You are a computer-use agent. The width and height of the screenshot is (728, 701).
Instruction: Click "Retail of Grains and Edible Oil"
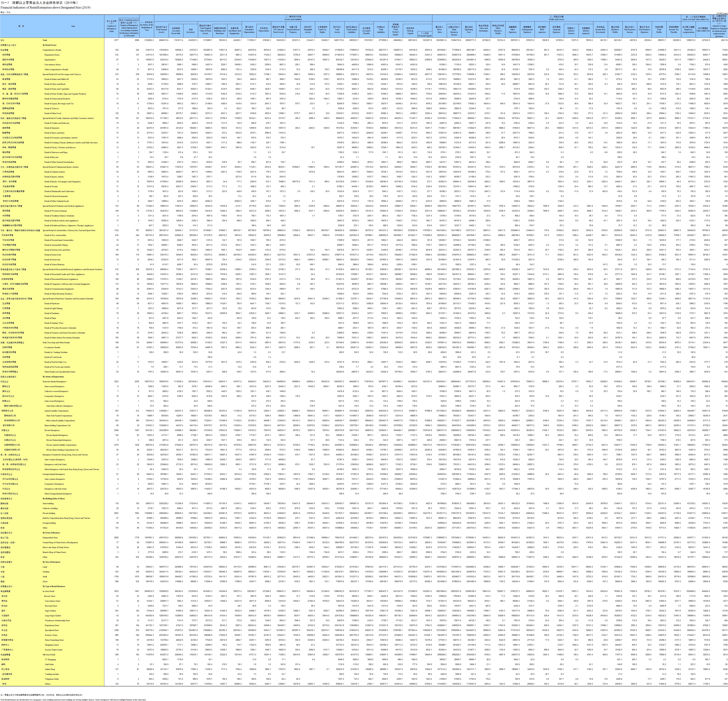point(56,79)
